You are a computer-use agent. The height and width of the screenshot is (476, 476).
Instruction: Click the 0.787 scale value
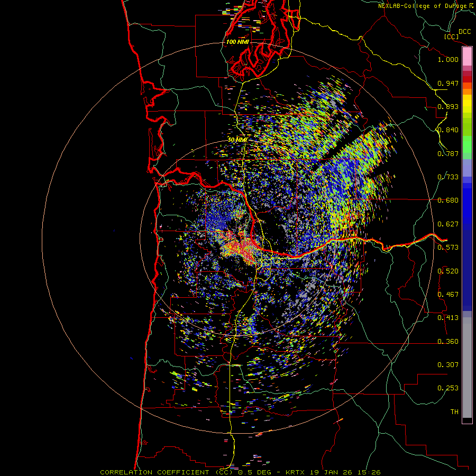click(448, 153)
